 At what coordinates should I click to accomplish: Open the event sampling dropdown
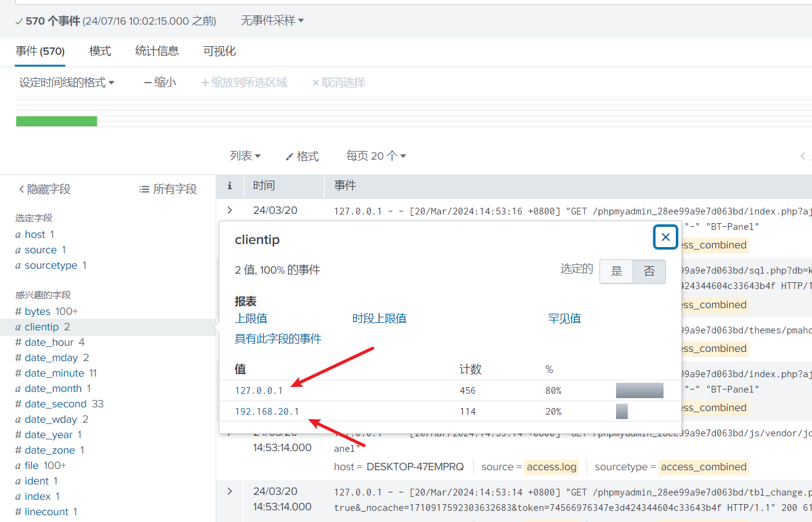[272, 21]
